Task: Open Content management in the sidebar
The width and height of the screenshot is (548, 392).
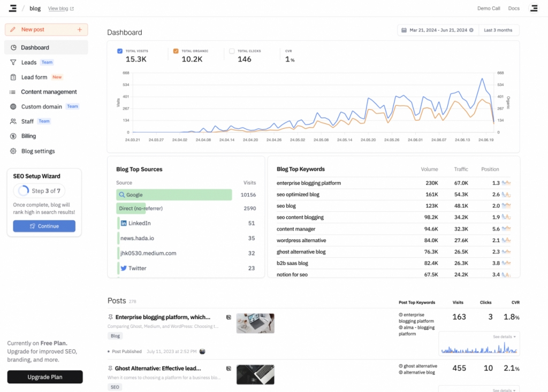Action: (49, 92)
